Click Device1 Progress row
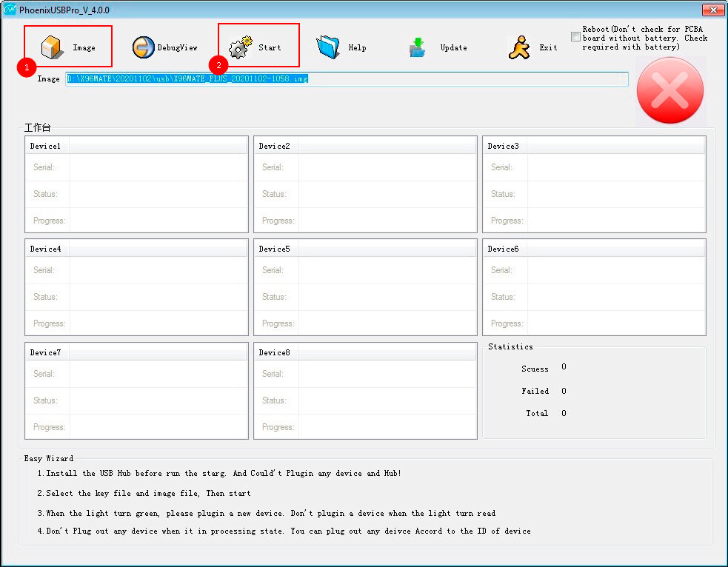The height and width of the screenshot is (567, 728). click(x=136, y=221)
